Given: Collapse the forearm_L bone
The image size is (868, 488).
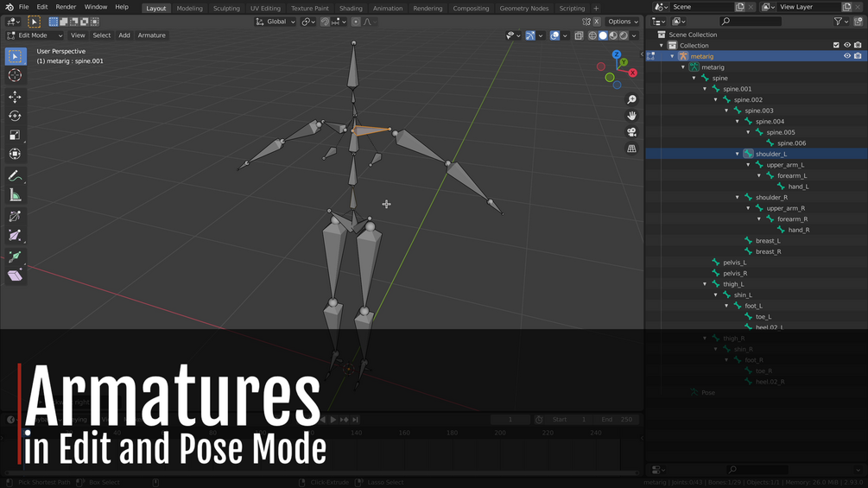Looking at the screenshot, I should pos(759,175).
